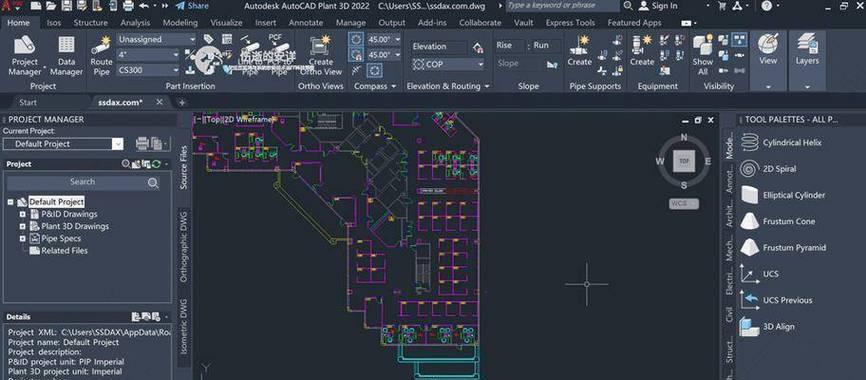This screenshot has width=866, height=380.
Task: Create a pipe support
Action: (579, 51)
